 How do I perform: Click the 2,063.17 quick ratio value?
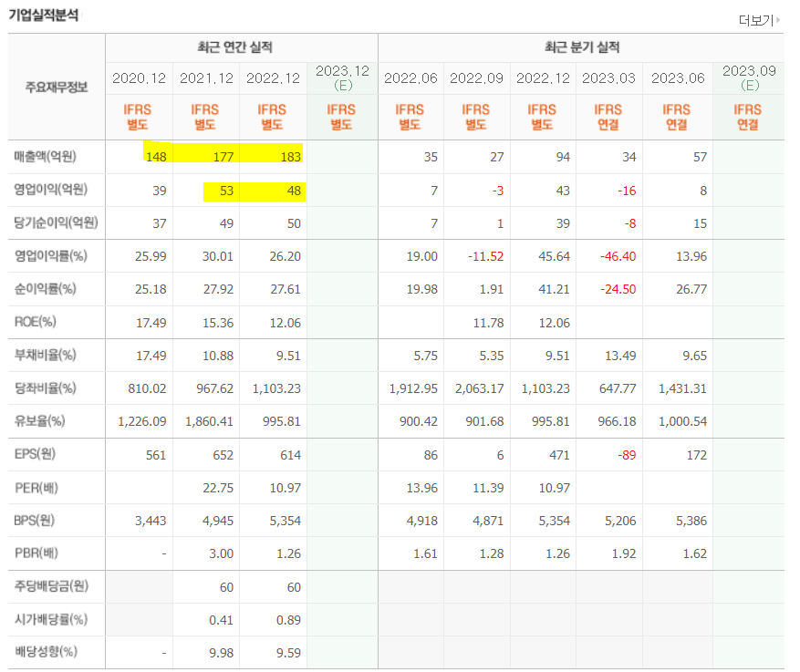480,388
